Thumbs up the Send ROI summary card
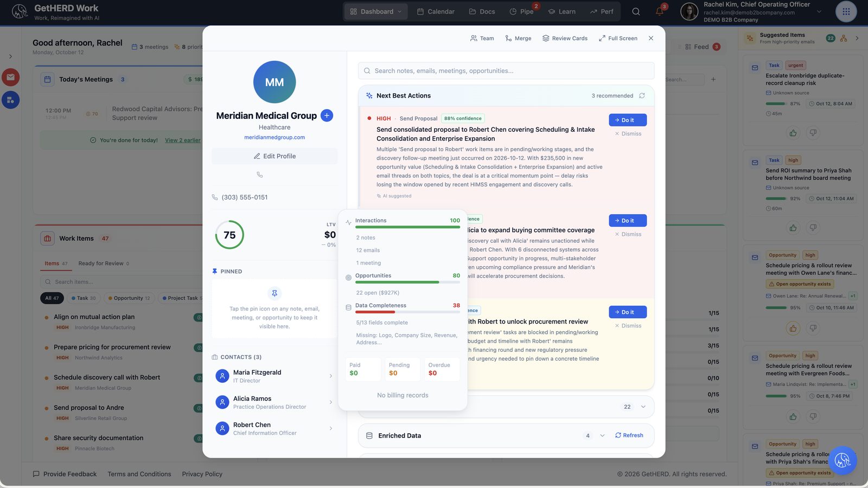Screen dimensions: 868x488 [793, 228]
